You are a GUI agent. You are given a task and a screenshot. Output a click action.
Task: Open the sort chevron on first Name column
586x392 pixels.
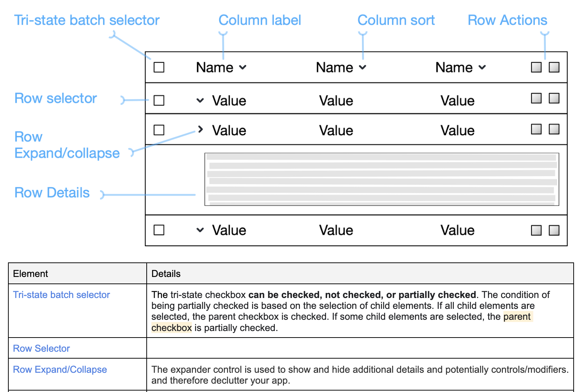pos(243,68)
